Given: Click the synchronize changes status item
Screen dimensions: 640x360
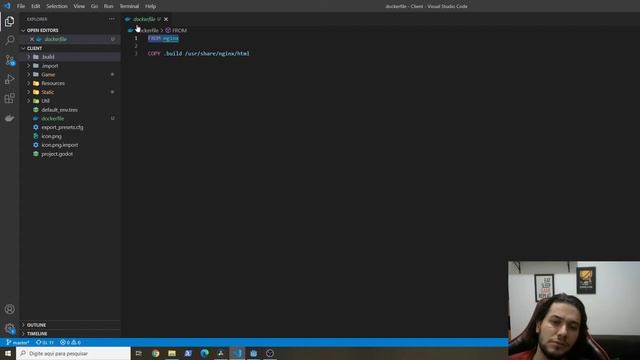Looking at the screenshot, I should point(45,342).
